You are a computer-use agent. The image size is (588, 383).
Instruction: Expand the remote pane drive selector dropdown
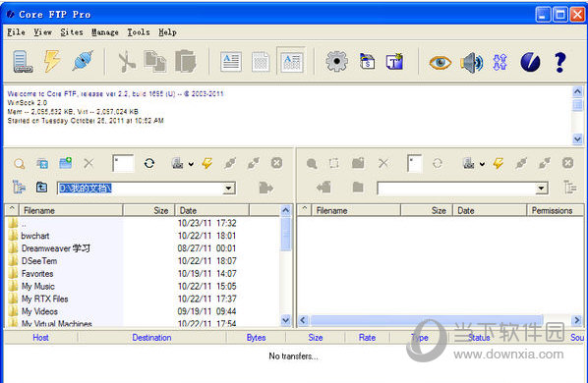click(482, 164)
